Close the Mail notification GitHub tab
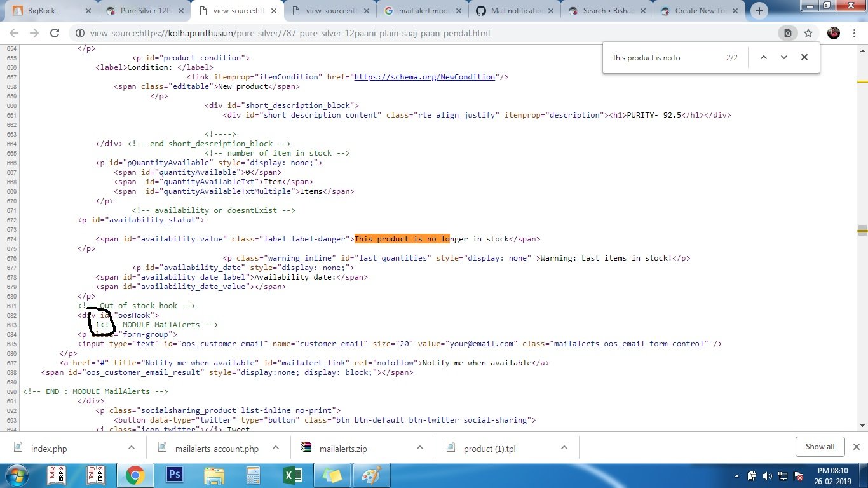Viewport: 868px width, 488px height. coord(550,11)
